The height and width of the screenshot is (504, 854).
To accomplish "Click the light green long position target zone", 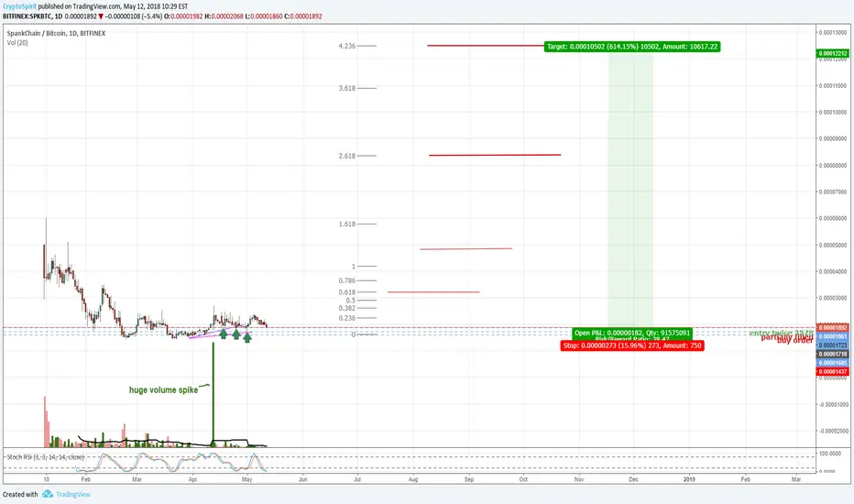I will [x=630, y=191].
